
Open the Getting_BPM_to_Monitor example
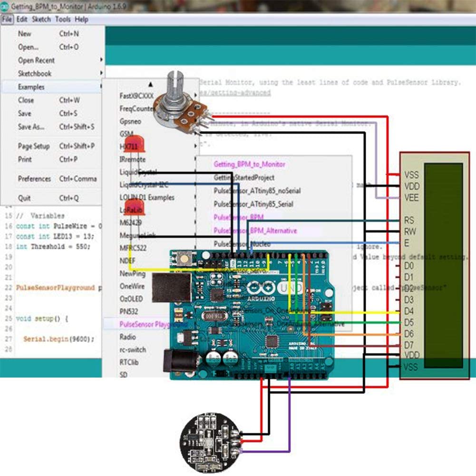[249, 164]
